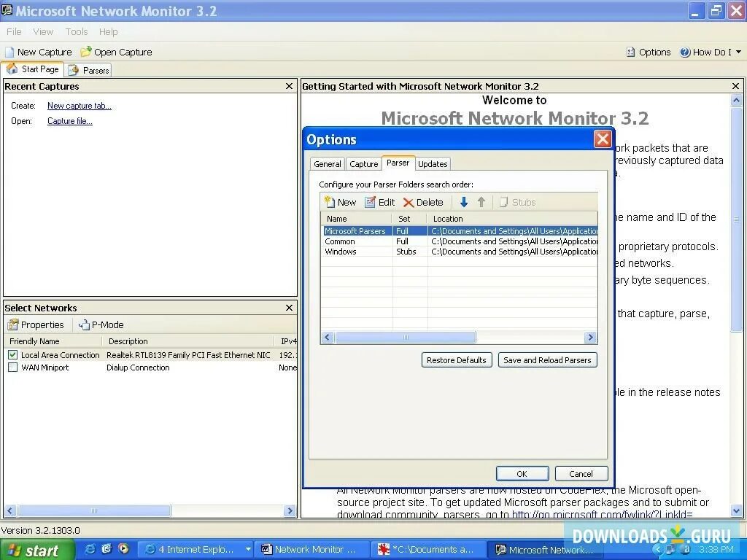
Task: Select the Microsoft Parsers row
Action: [x=460, y=231]
